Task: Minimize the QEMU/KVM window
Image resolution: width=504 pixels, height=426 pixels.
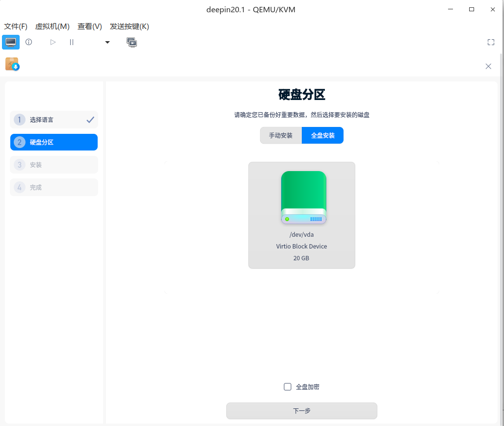Action: point(451,9)
